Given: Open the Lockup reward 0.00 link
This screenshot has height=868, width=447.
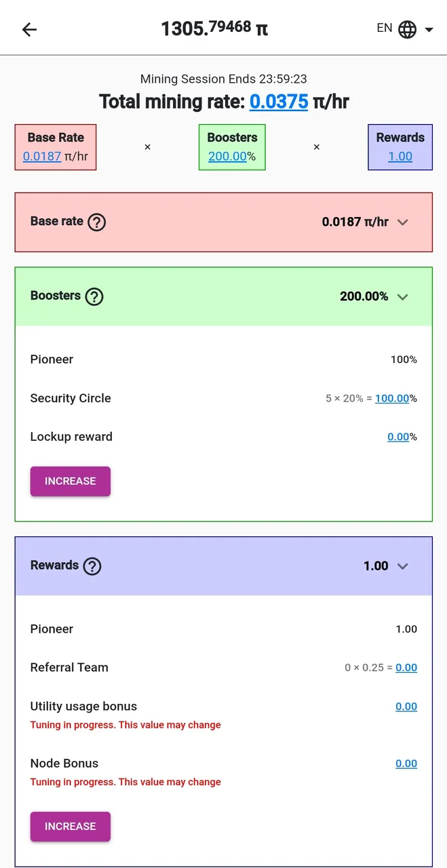Looking at the screenshot, I should click(398, 437).
